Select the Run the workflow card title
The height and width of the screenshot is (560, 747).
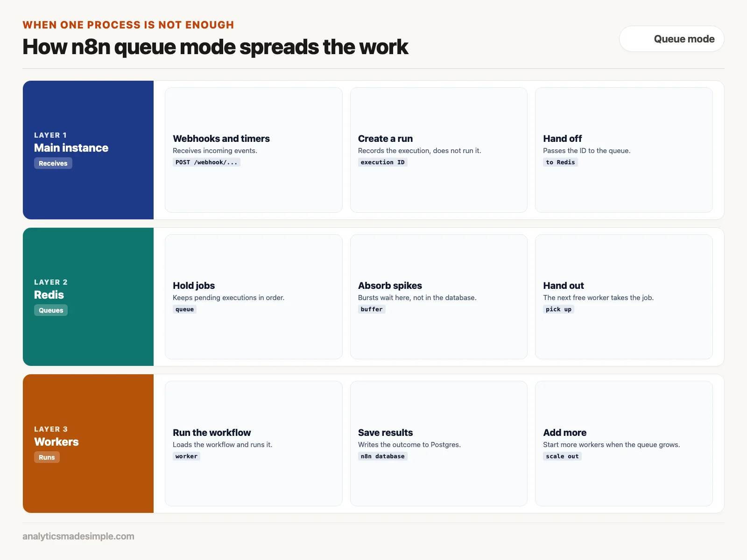point(212,433)
